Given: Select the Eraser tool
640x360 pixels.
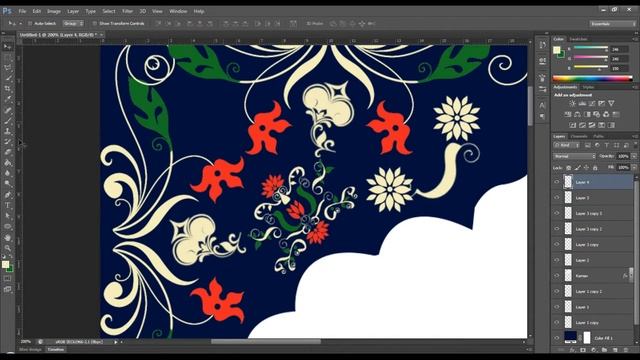Looking at the screenshot, I should pyautogui.click(x=8, y=152).
